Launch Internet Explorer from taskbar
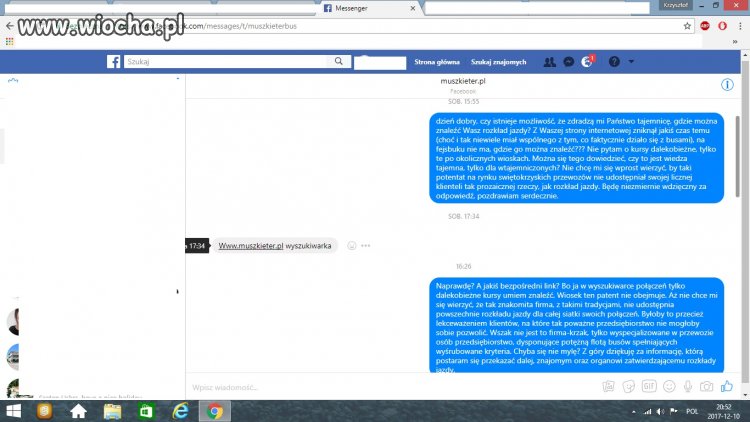Screen dimensions: 750x422 (x=180, y=411)
